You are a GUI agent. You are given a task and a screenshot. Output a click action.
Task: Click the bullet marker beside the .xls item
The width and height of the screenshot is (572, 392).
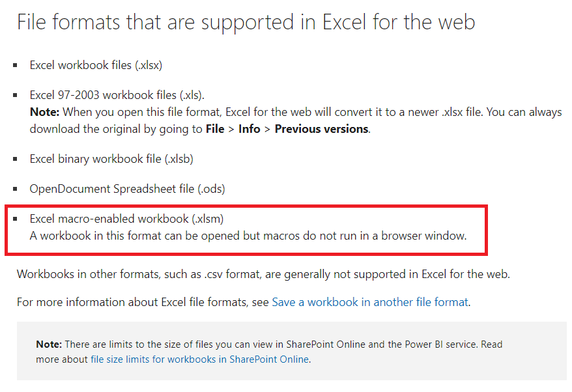16,96
